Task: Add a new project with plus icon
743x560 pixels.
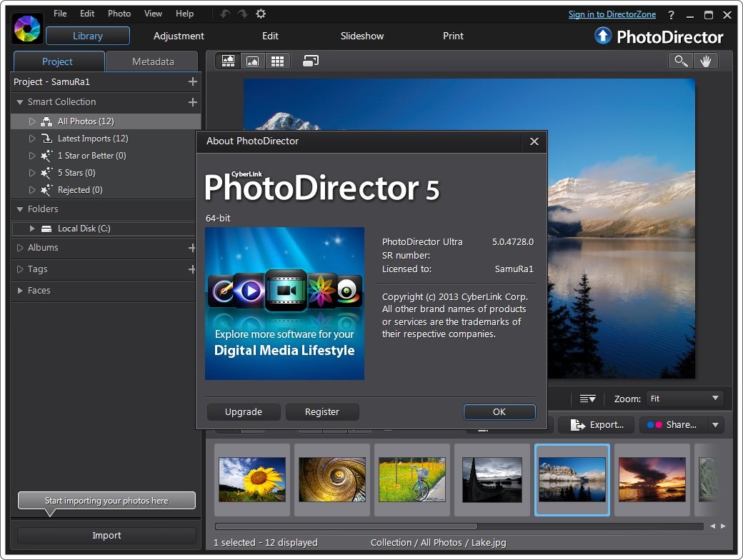Action: (192, 81)
